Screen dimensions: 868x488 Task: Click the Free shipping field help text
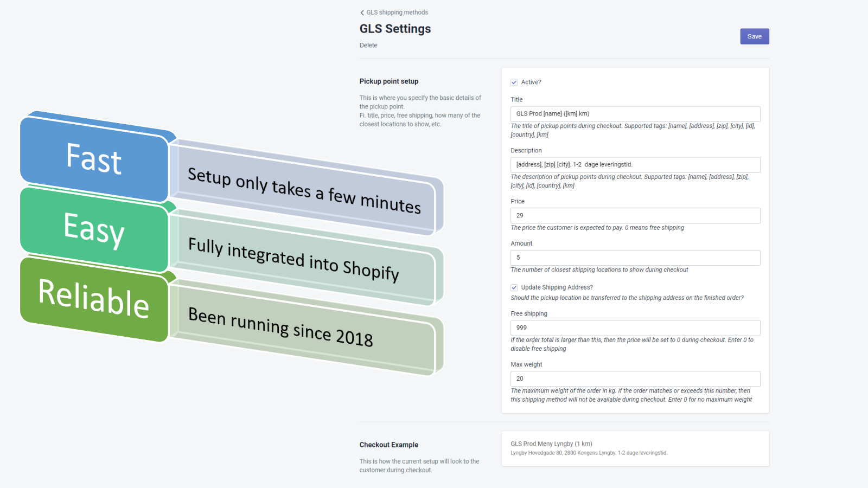tap(632, 344)
